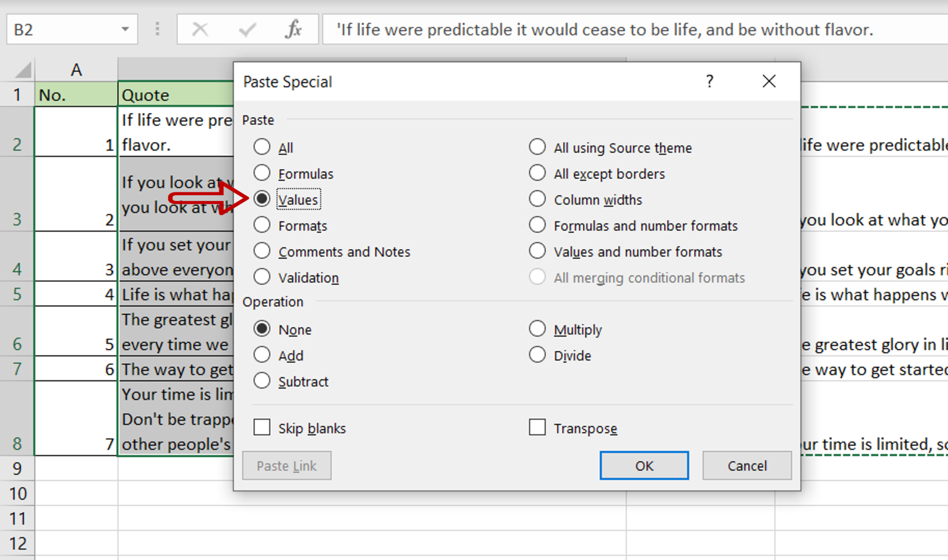Select Column widths radio button
948x560 pixels.
[537, 199]
